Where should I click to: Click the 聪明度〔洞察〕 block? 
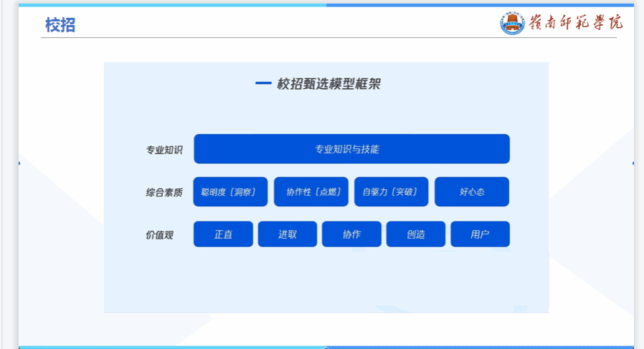(x=230, y=192)
